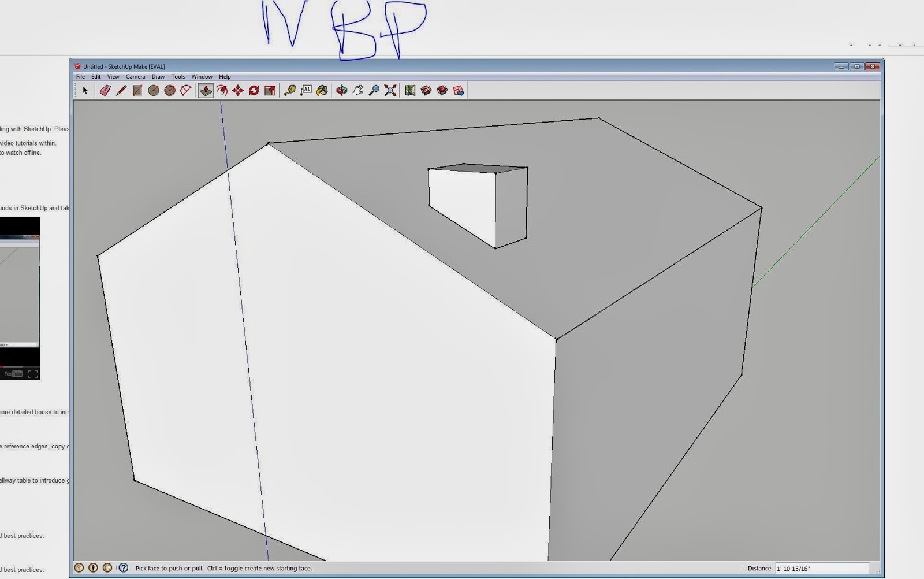Click the Google sign-in status icon
Viewport: 924px width, 579px height.
click(107, 568)
